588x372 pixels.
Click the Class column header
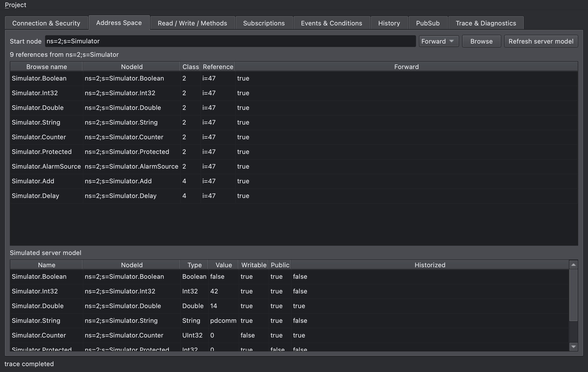[190, 67]
